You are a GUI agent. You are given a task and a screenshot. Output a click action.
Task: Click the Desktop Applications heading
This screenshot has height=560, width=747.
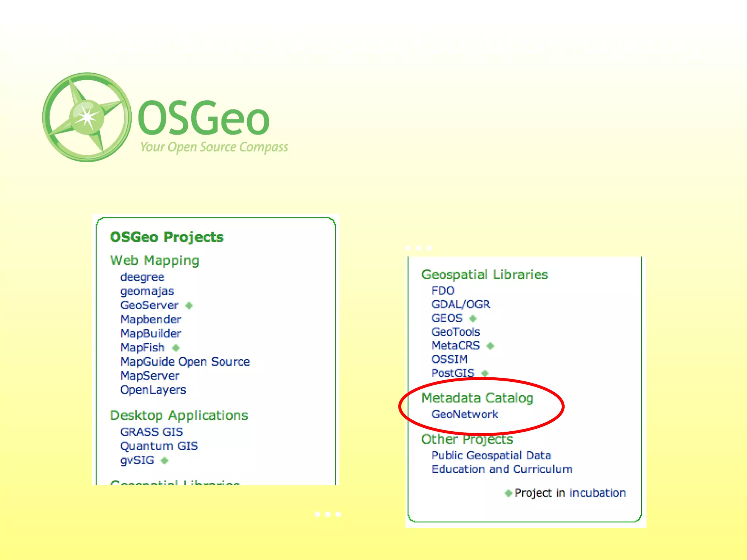click(179, 416)
